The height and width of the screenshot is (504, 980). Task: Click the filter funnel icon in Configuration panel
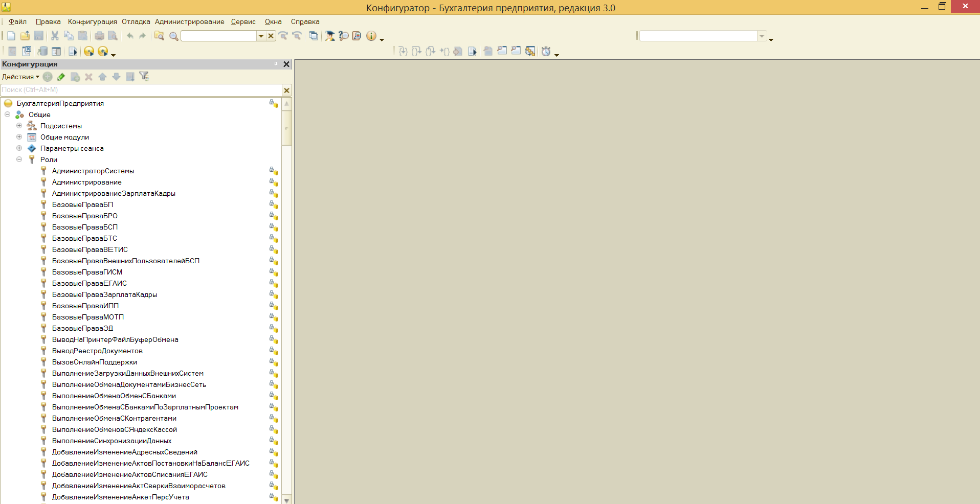coord(144,77)
